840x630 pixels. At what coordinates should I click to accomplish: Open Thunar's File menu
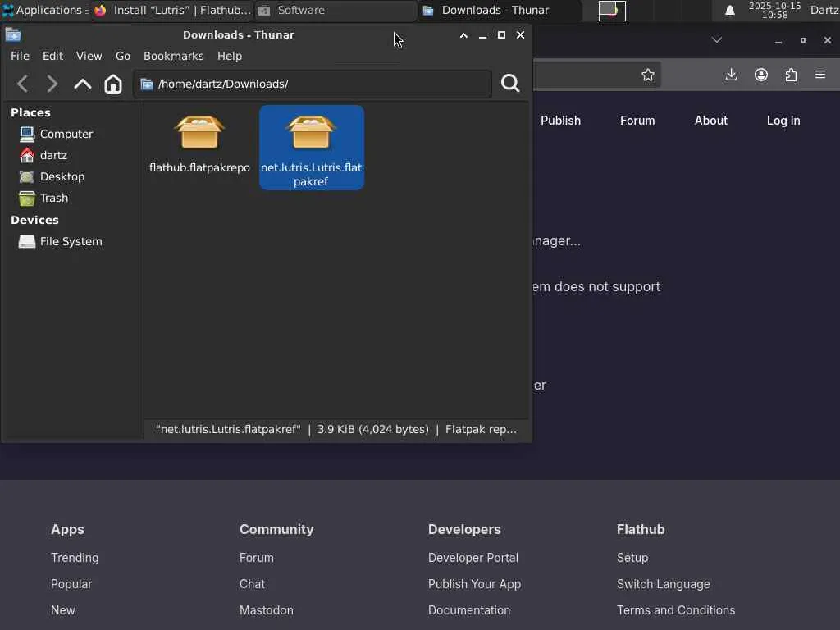pos(20,56)
